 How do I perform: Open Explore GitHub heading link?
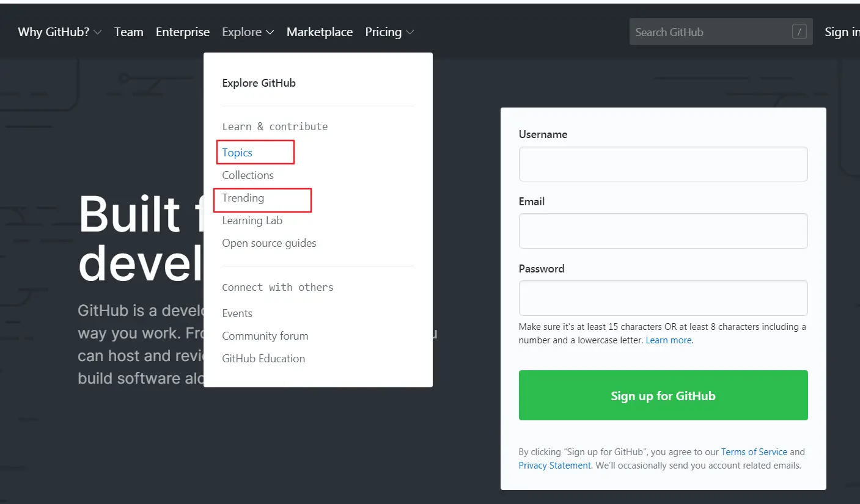[x=259, y=83]
